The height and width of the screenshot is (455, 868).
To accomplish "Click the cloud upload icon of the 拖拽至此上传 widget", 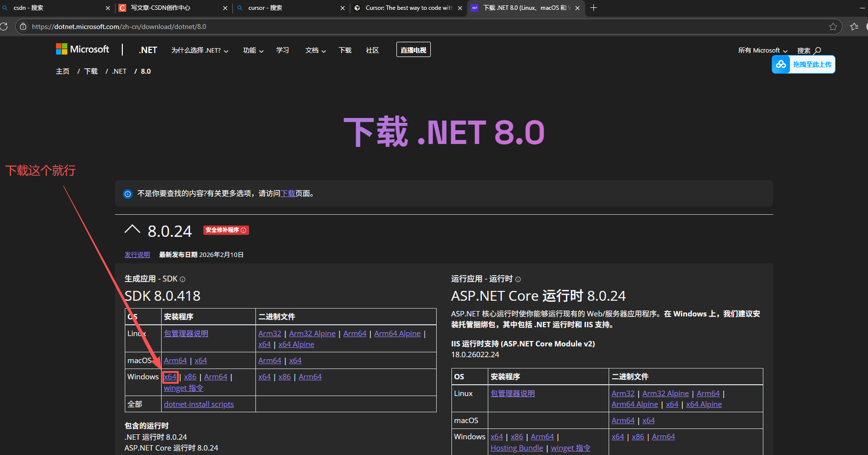I will [x=781, y=64].
